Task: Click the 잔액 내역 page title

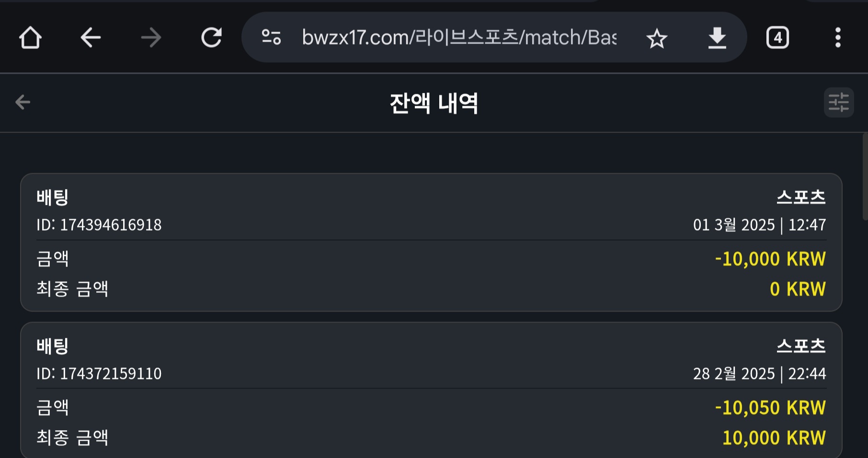Action: click(434, 103)
